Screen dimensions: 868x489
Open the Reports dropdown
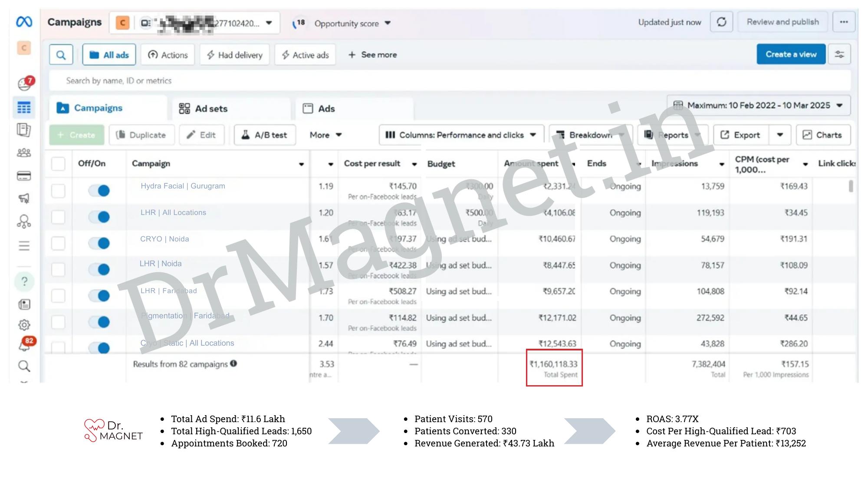pyautogui.click(x=673, y=135)
